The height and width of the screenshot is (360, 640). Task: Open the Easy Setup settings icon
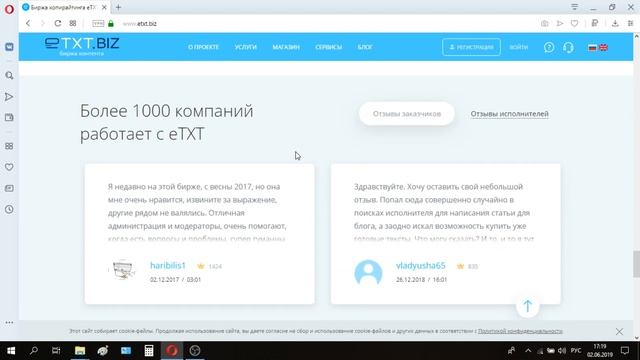pyautogui.click(x=630, y=24)
